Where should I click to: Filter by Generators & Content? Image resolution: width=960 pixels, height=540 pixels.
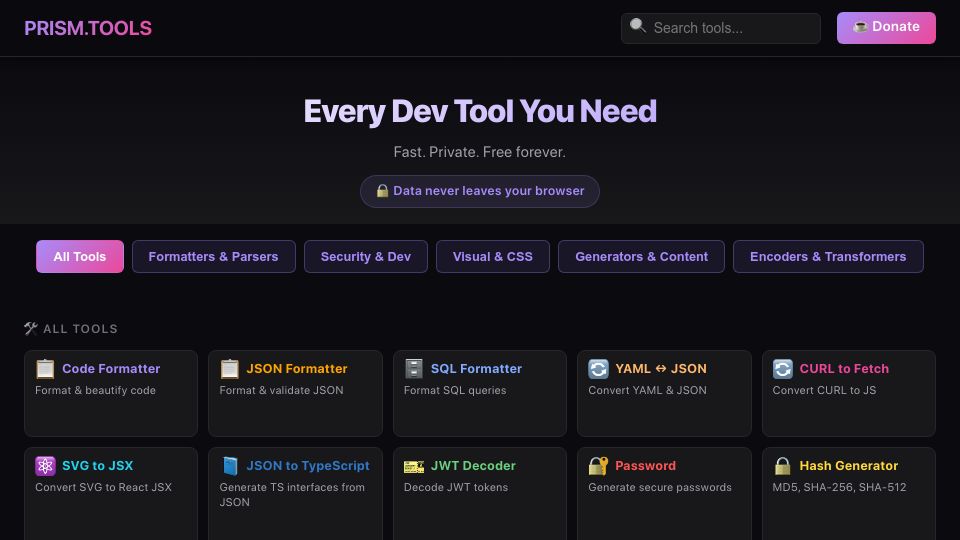641,257
